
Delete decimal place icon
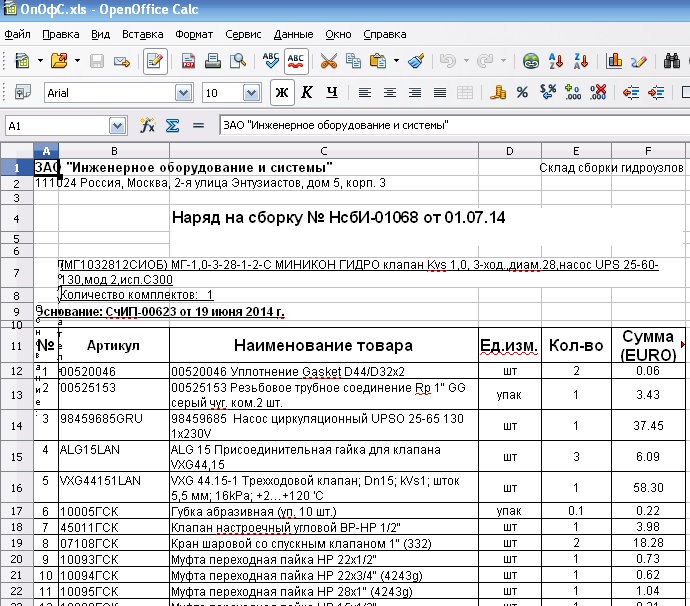tap(598, 92)
